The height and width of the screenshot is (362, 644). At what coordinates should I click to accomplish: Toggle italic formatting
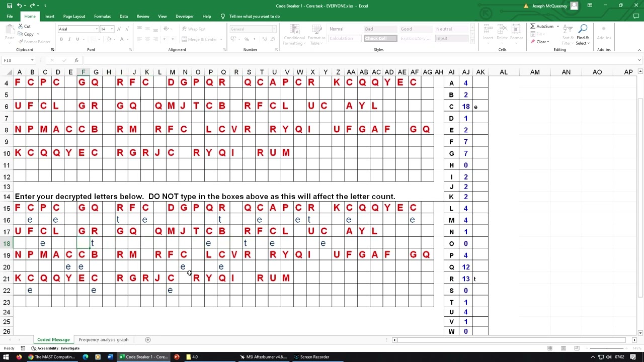69,39
